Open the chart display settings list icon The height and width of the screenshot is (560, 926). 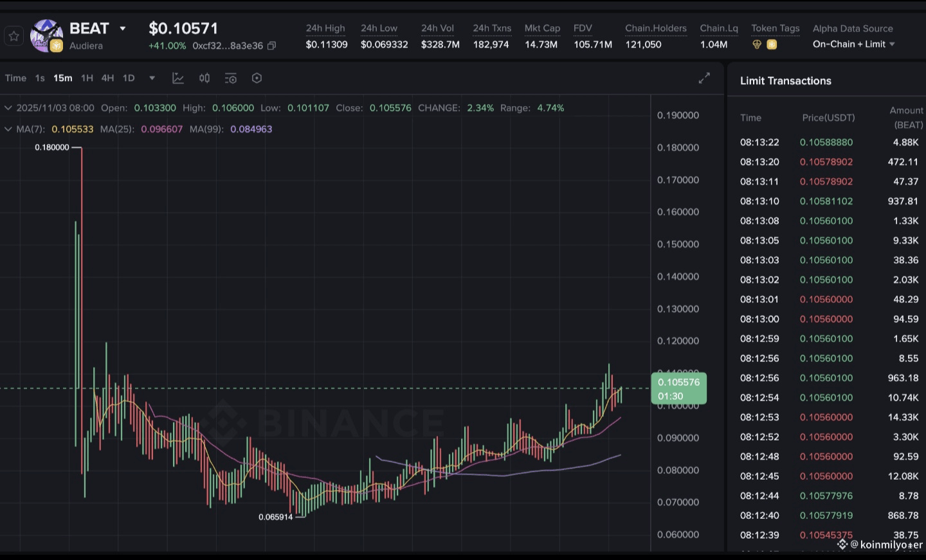coord(230,78)
